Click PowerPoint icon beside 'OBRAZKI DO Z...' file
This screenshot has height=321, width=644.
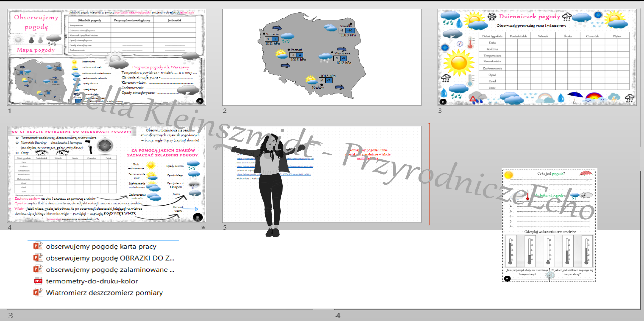tap(38, 258)
